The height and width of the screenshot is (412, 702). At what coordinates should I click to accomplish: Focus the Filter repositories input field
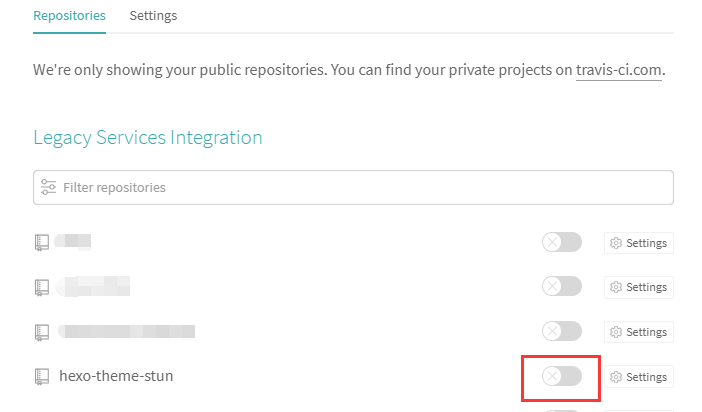360,187
